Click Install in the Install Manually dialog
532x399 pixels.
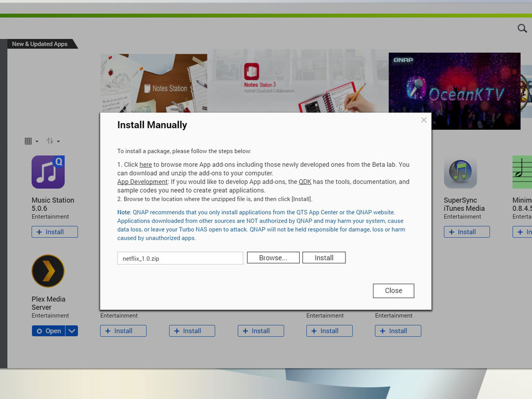324,258
